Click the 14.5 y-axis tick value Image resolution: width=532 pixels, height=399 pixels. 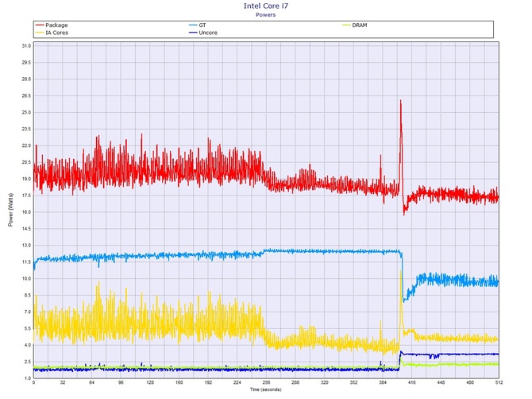(x=26, y=229)
